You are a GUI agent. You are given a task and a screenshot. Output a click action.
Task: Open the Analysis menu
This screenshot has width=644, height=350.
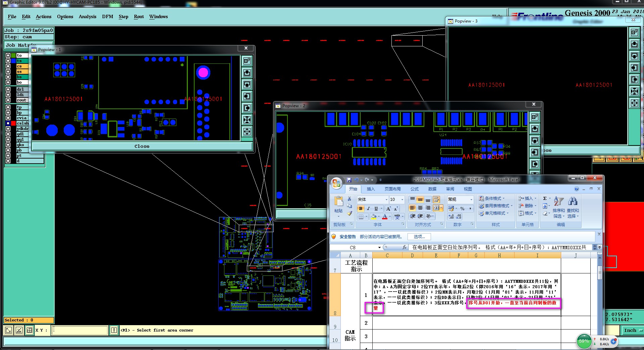(87, 16)
